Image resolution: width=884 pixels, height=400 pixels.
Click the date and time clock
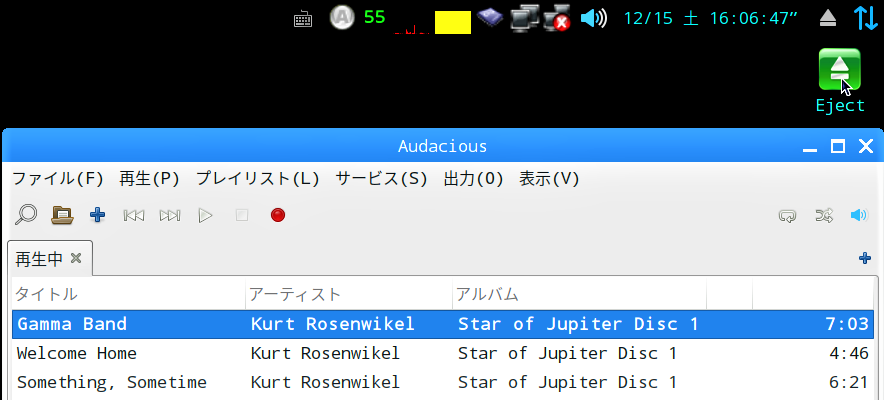(x=711, y=19)
